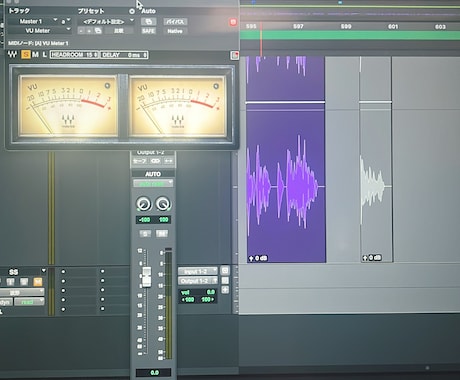Open the preset settings circle icon
Image resolution: width=460 pixels, height=380 pixels.
click(132, 11)
